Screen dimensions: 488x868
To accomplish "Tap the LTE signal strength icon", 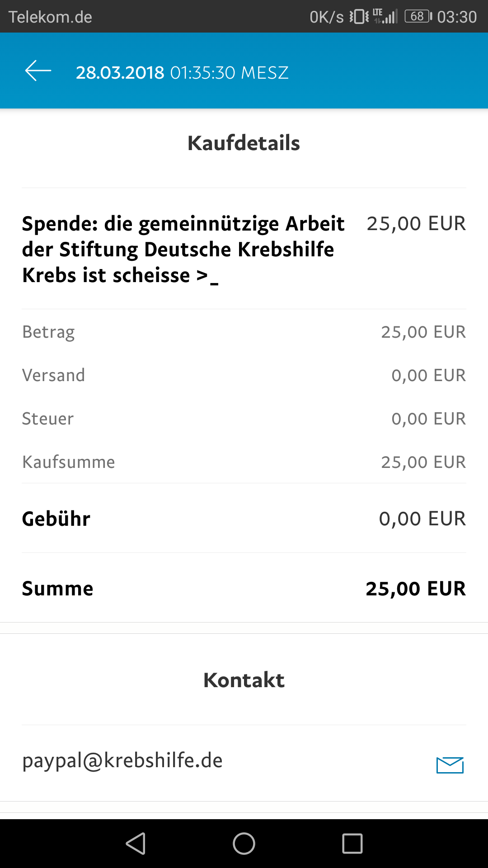I will point(385,16).
